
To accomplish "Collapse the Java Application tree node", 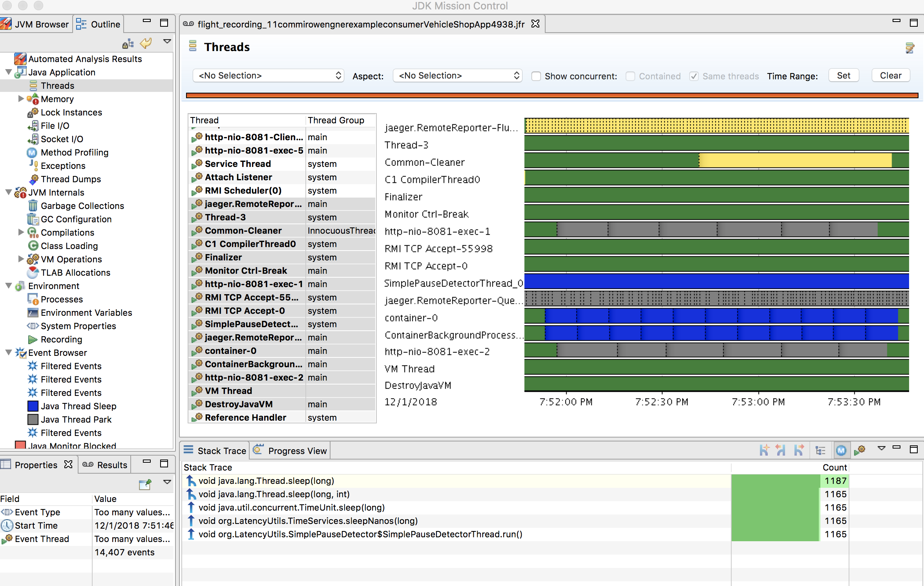I will [x=8, y=72].
